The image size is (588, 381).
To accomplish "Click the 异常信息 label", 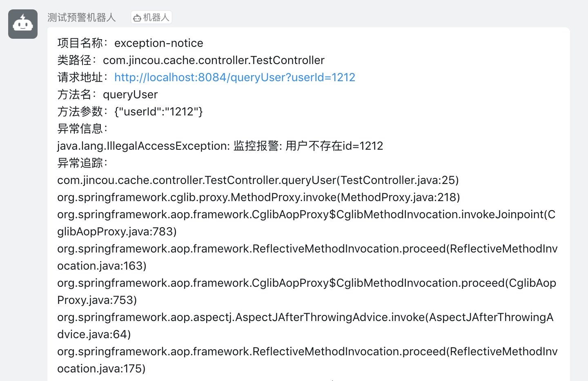I will tap(82, 129).
